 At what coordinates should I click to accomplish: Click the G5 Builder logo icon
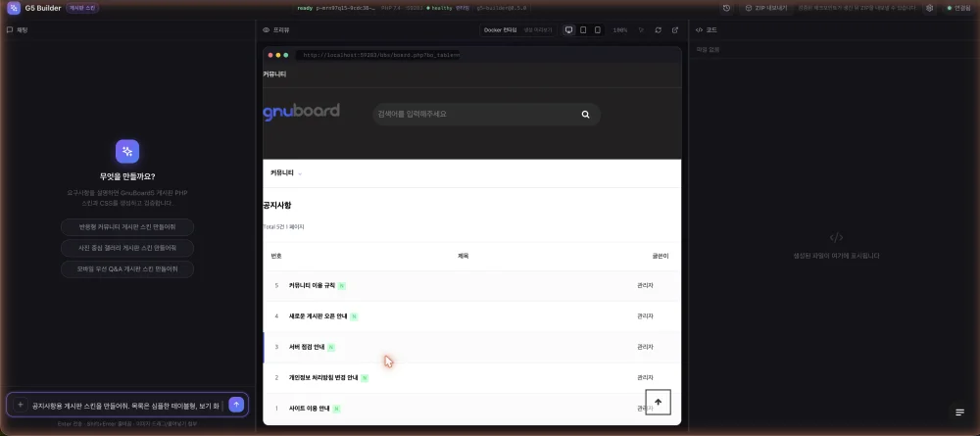click(x=13, y=8)
